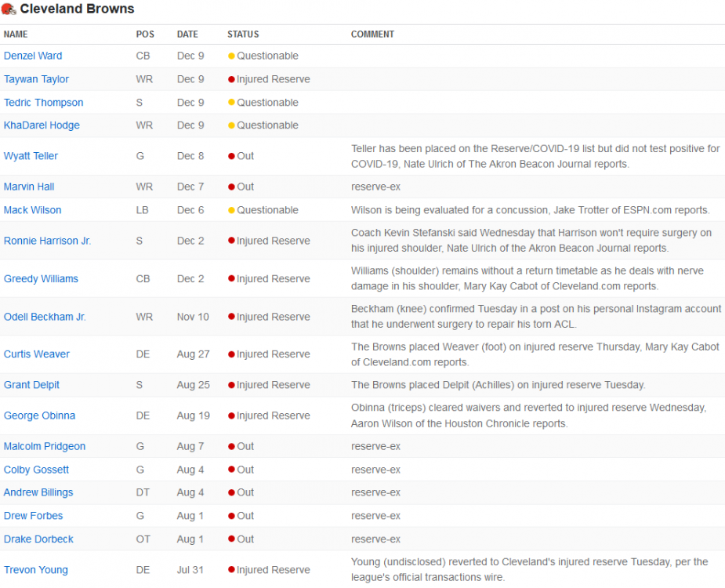Click the DATE column header
725x588 pixels.
(x=187, y=34)
